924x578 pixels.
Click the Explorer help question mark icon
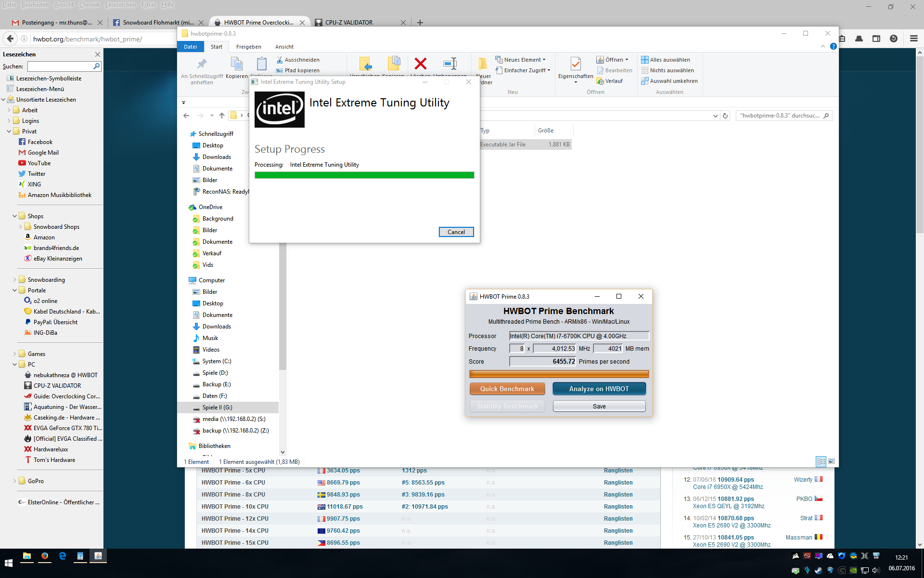tap(834, 46)
